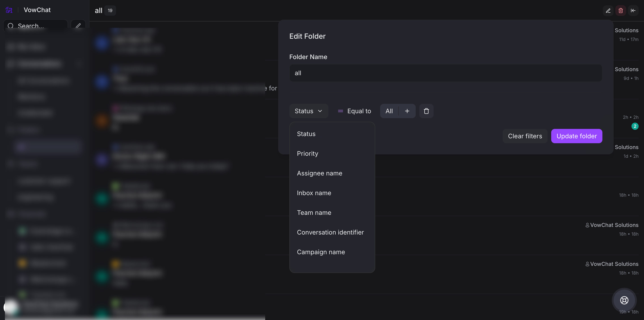Choose Conversation identifier option

[330, 232]
